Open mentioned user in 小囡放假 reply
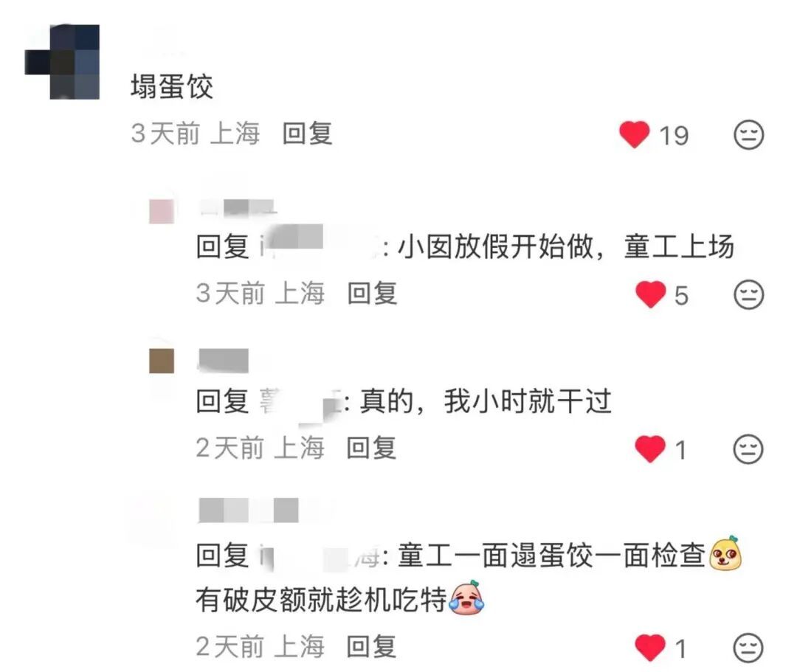797x672 pixels. coord(320,246)
